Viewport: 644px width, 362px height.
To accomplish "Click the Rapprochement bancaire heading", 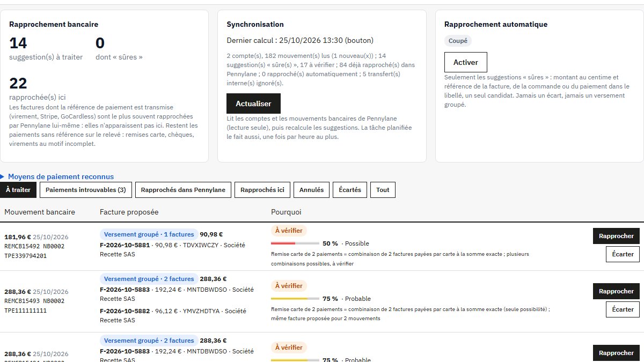I will 54,24.
